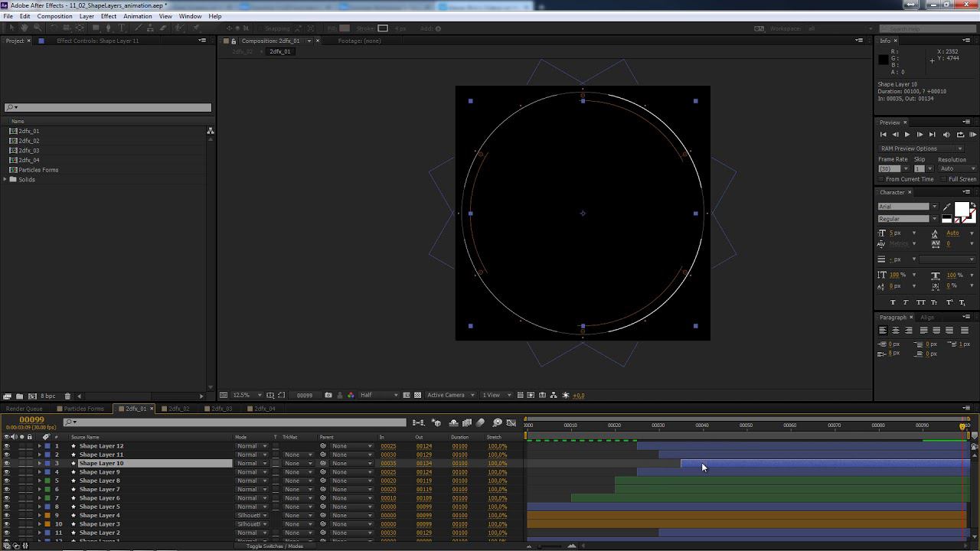Viewport: 980px width, 551px height.
Task: Open the viewer resolution dropdown showing Half
Action: tap(379, 395)
